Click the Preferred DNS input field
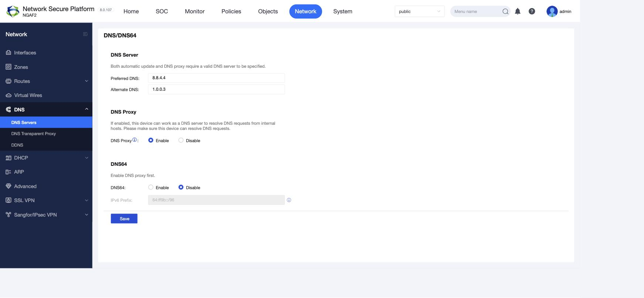Viewport: 644px width, 298px height. [x=216, y=78]
